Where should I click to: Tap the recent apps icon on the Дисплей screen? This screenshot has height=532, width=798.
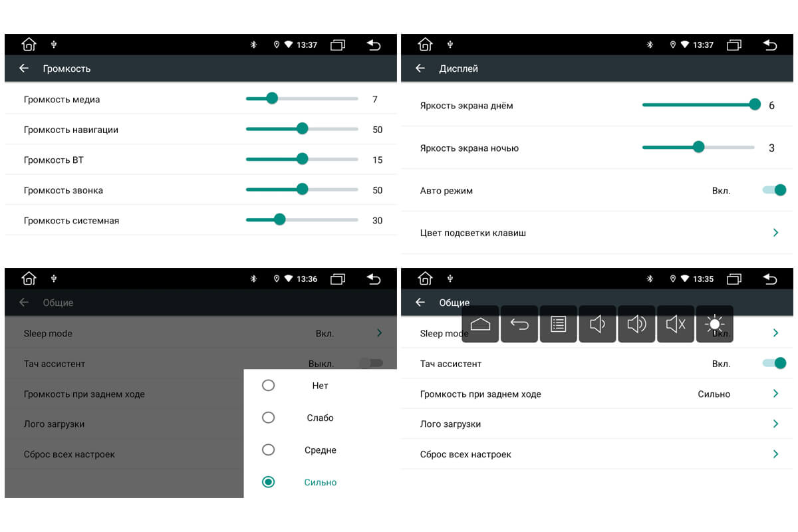pos(734,45)
